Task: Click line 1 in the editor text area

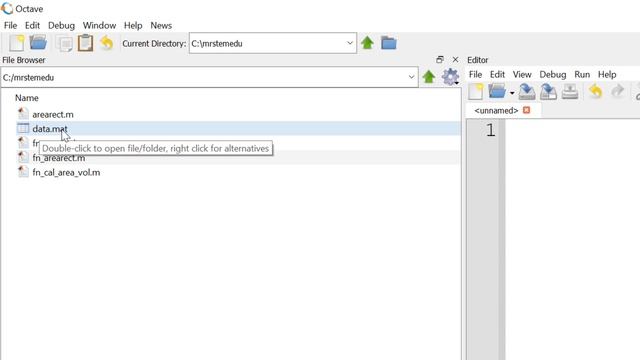Action: click(572, 131)
